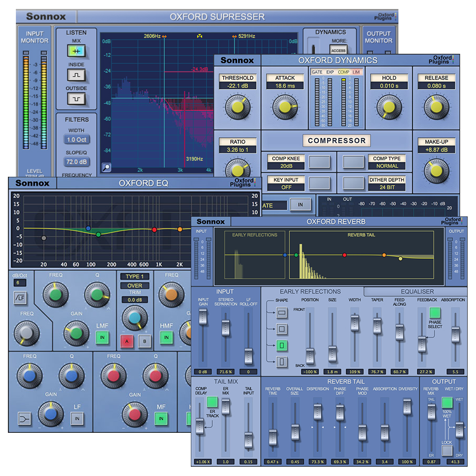Click the red MF Gain knob

(x=134, y=414)
